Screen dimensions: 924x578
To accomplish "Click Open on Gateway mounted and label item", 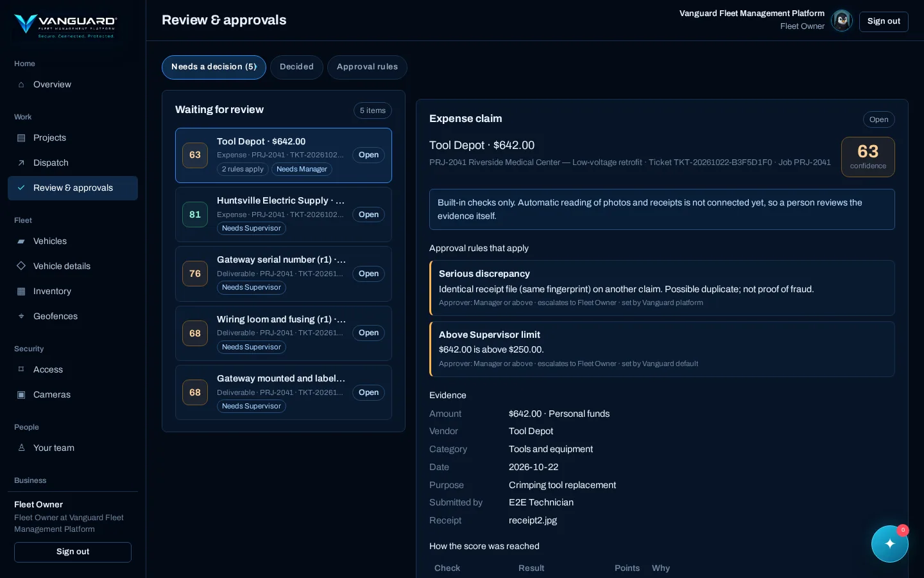I will click(x=368, y=392).
